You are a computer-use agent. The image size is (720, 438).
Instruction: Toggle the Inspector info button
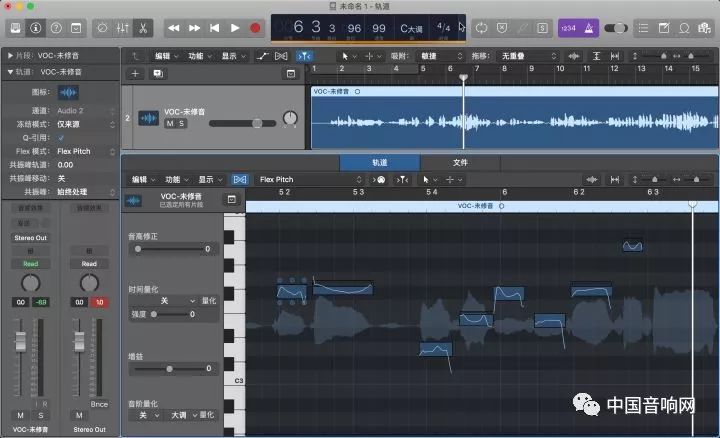(x=35, y=28)
